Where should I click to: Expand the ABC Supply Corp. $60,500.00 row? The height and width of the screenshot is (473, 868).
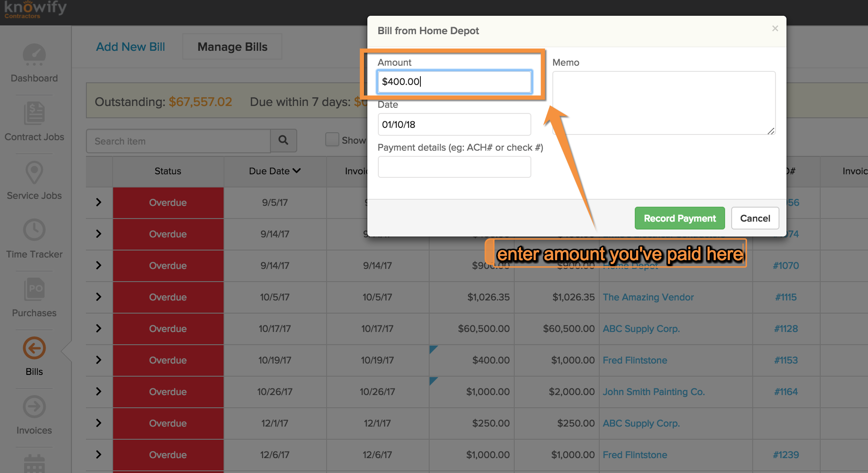pos(99,328)
